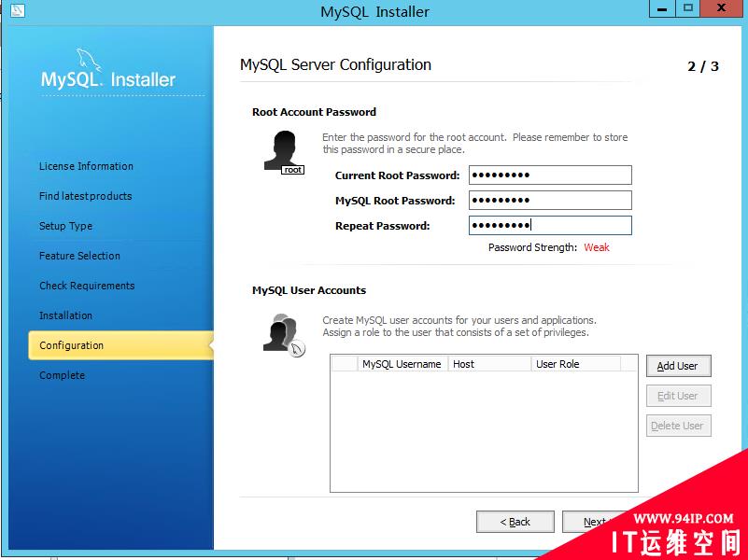Click the Root Account Password heading

coord(314,112)
